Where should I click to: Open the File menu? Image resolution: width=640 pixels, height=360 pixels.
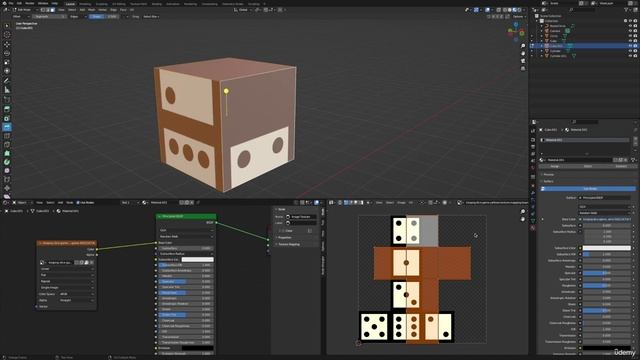tap(11, 3)
